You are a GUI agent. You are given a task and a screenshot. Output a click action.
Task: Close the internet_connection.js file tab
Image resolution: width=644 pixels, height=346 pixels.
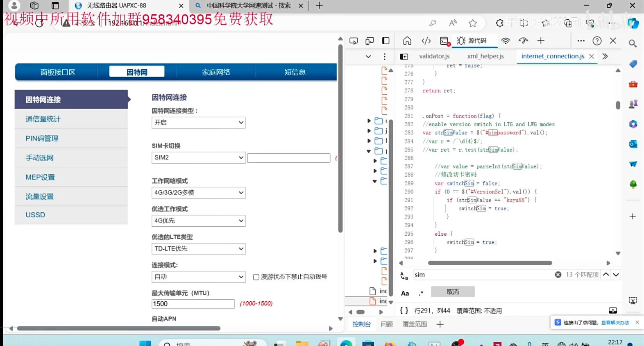click(x=592, y=57)
